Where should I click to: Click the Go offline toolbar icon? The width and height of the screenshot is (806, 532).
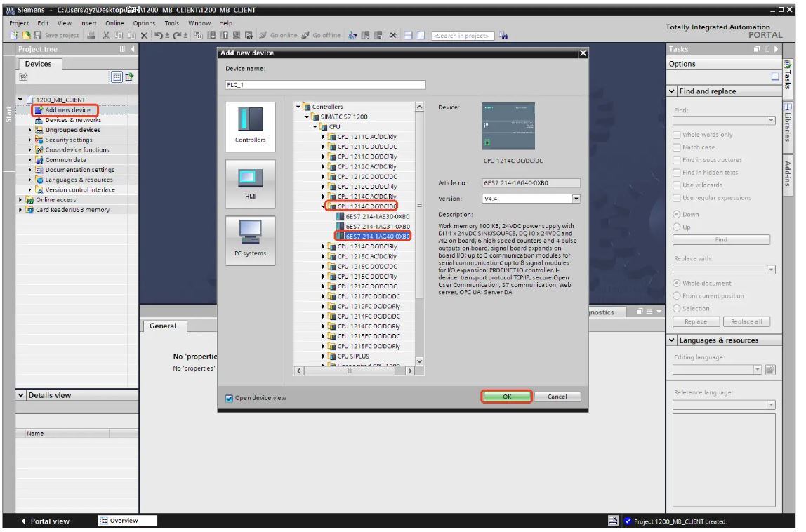coord(306,36)
